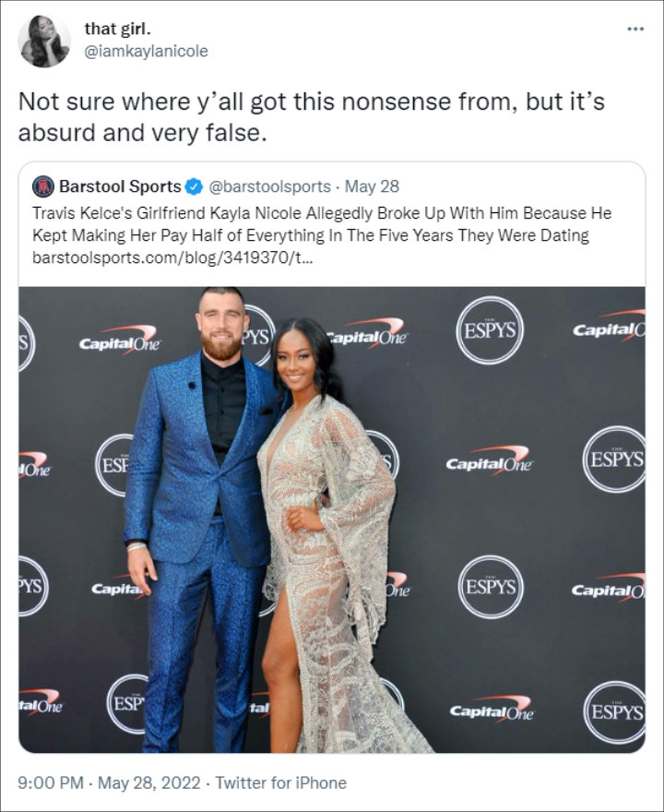Click the "that girl." display name
Viewport: 664px width, 812px height.
coord(117,29)
